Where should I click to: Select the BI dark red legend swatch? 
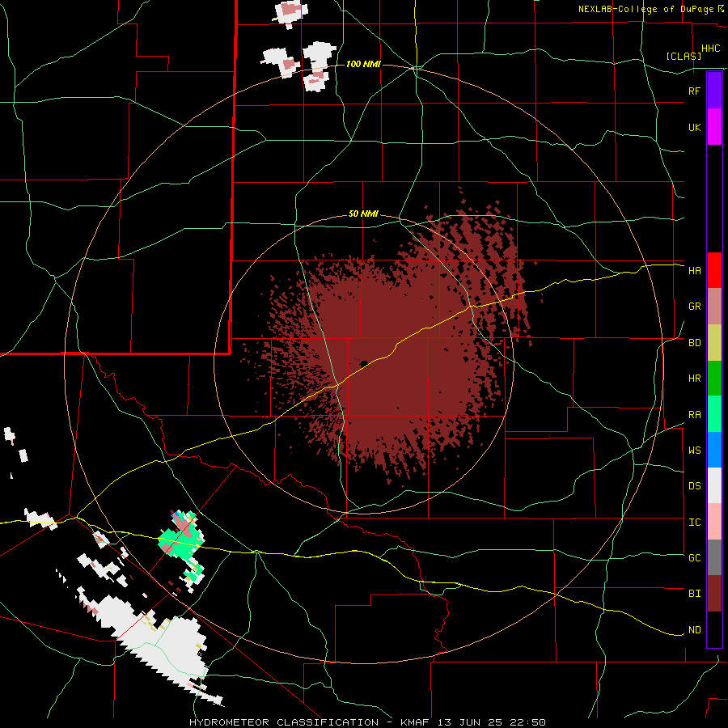click(714, 594)
